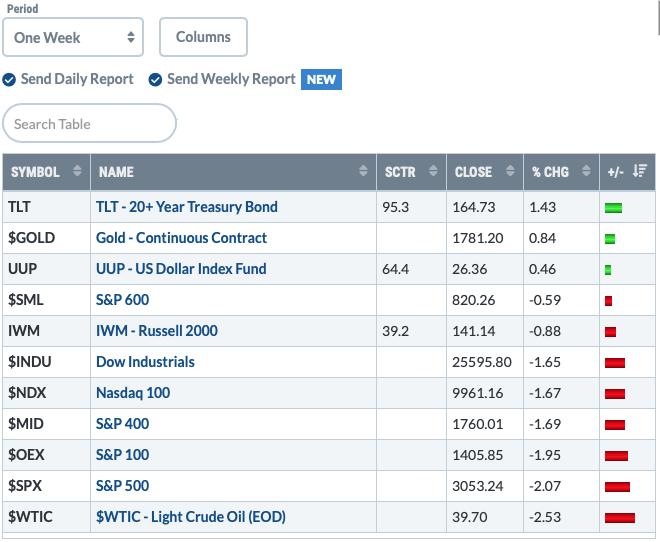This screenshot has height=542, width=660.
Task: Open the S&P 500 link
Action: tap(122, 486)
